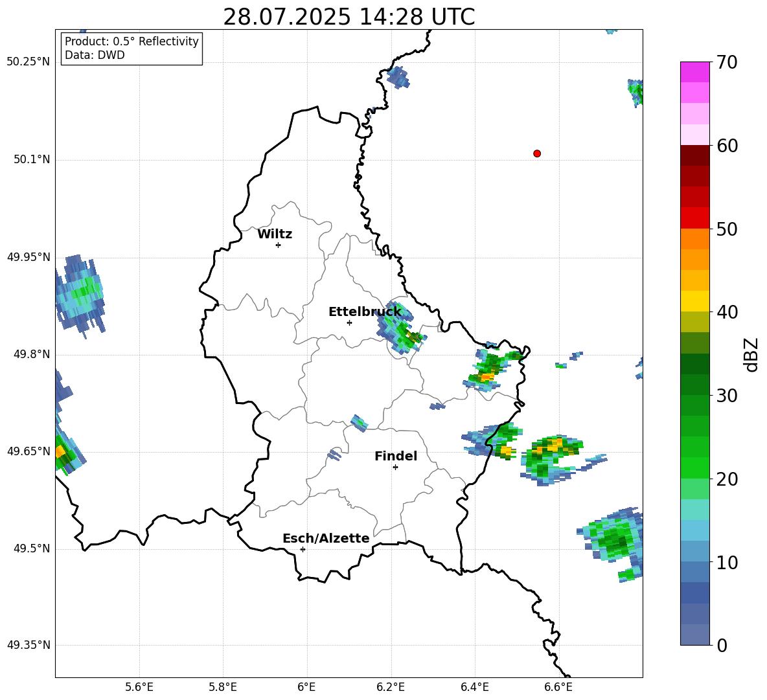
Task: Click the Esch/Alzette station label
Action: coord(326,538)
